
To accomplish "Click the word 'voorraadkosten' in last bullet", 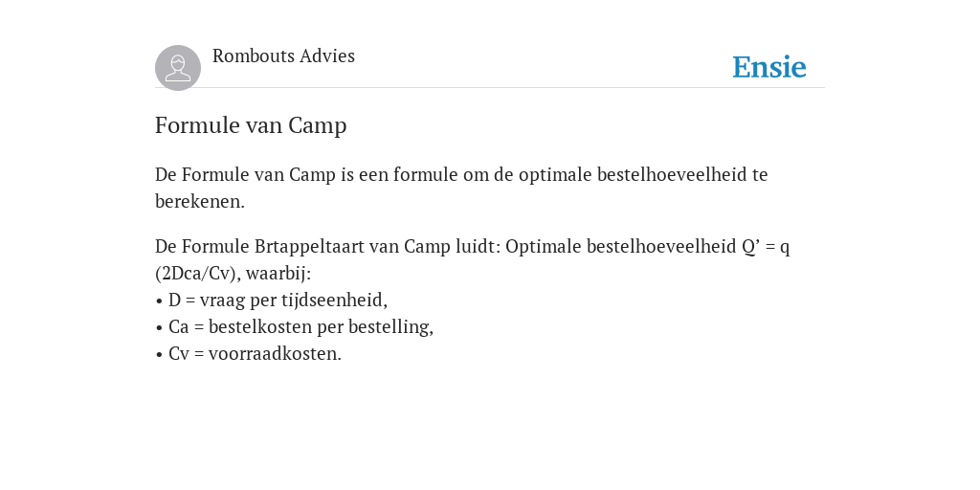I will pos(273,354).
